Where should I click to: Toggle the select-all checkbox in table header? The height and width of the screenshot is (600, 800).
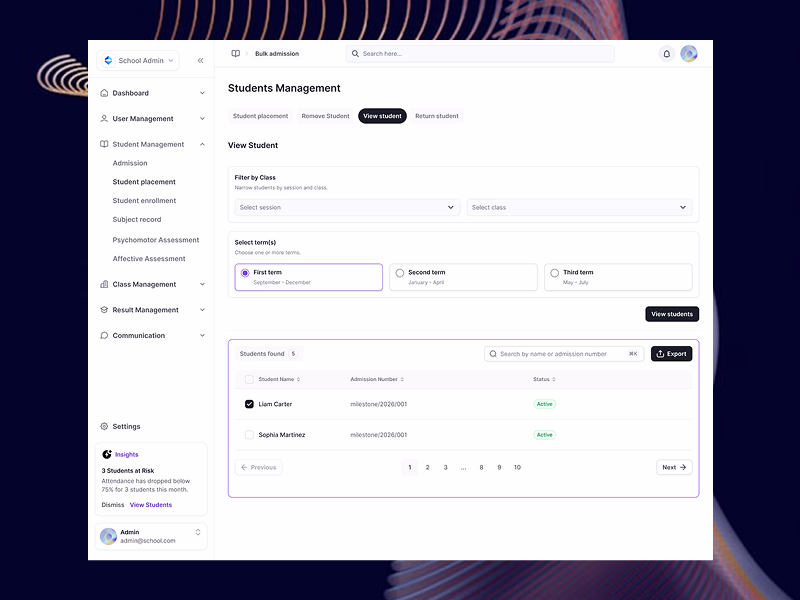(249, 379)
